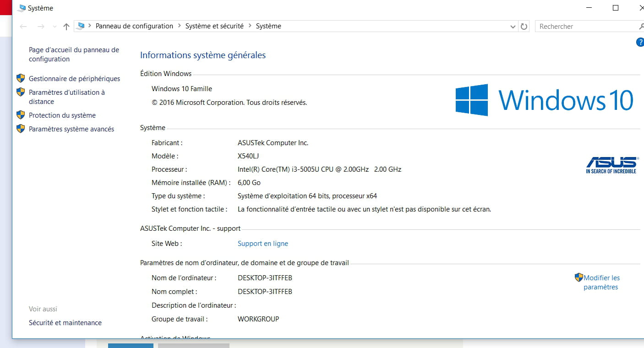
Task: Open recent locations dropdown arrow
Action: click(x=55, y=27)
